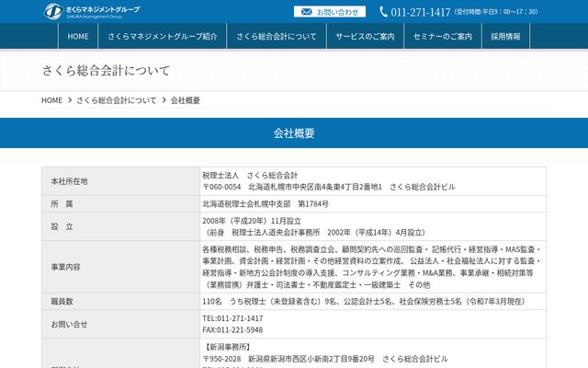Click the 前身 税理士法人道央会計事務所 line
The width and height of the screenshot is (588, 368).
315,233
